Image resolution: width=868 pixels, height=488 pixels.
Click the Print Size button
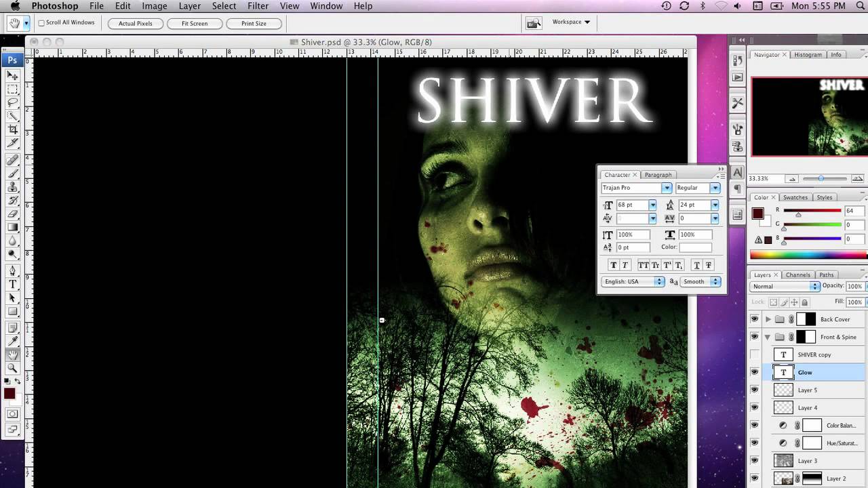254,23
